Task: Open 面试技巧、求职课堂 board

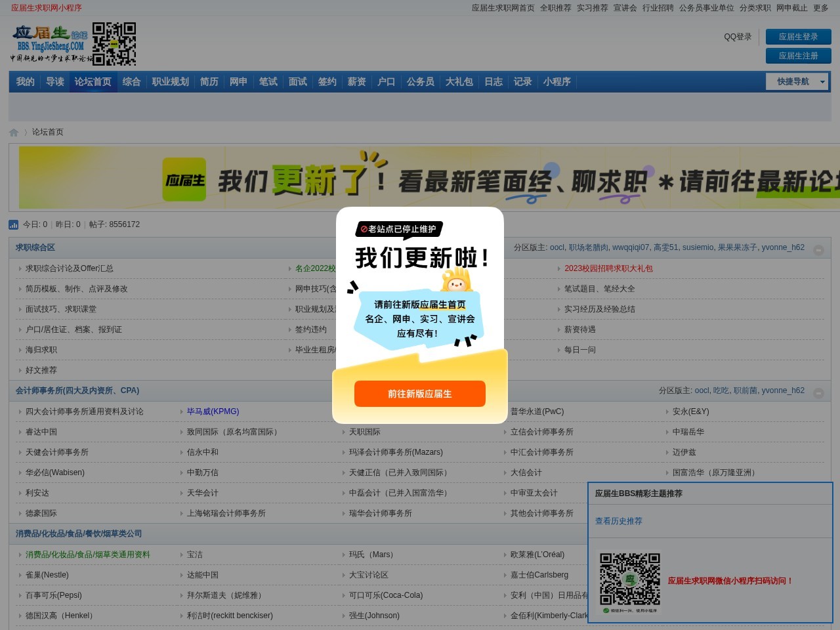Action: click(x=61, y=309)
